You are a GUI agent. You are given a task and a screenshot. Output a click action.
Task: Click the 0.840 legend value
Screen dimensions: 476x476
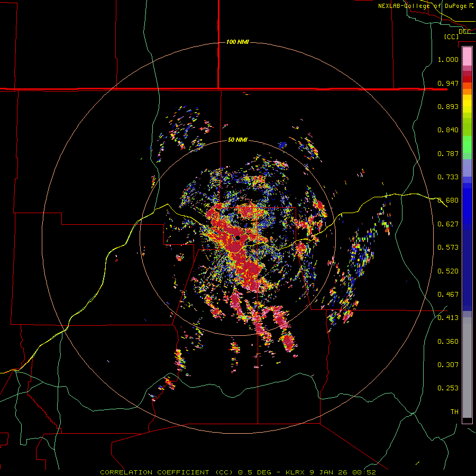tap(448, 130)
